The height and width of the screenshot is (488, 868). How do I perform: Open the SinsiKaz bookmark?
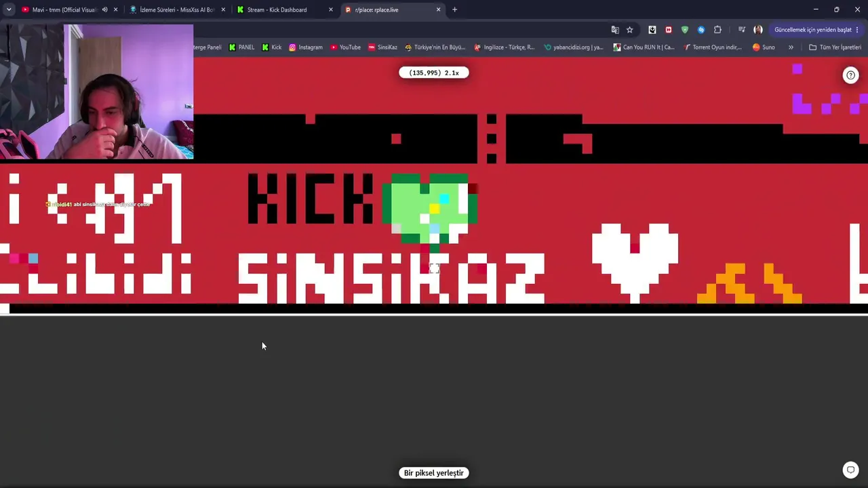point(382,47)
